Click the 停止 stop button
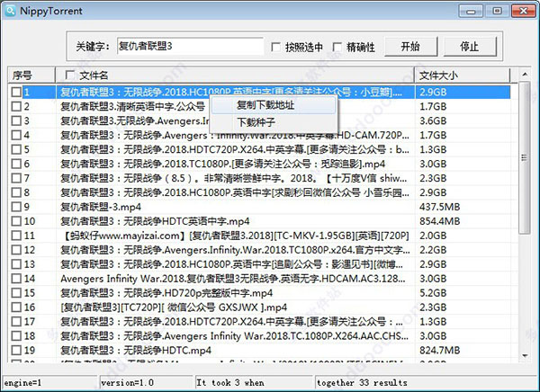The height and width of the screenshot is (392, 540). pyautogui.click(x=470, y=46)
